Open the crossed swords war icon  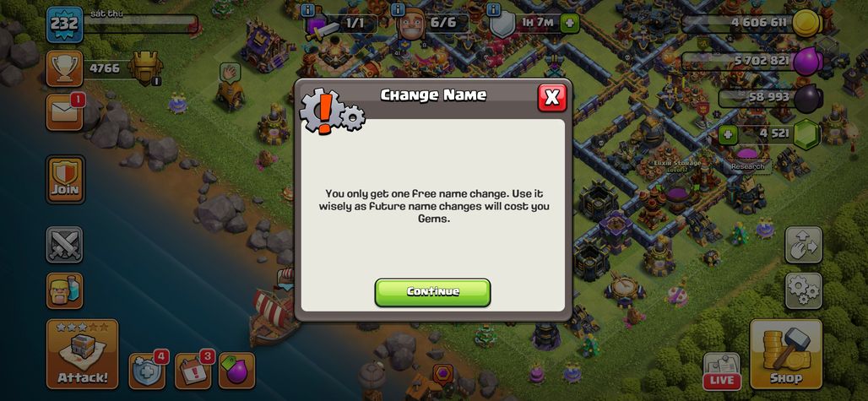point(65,245)
